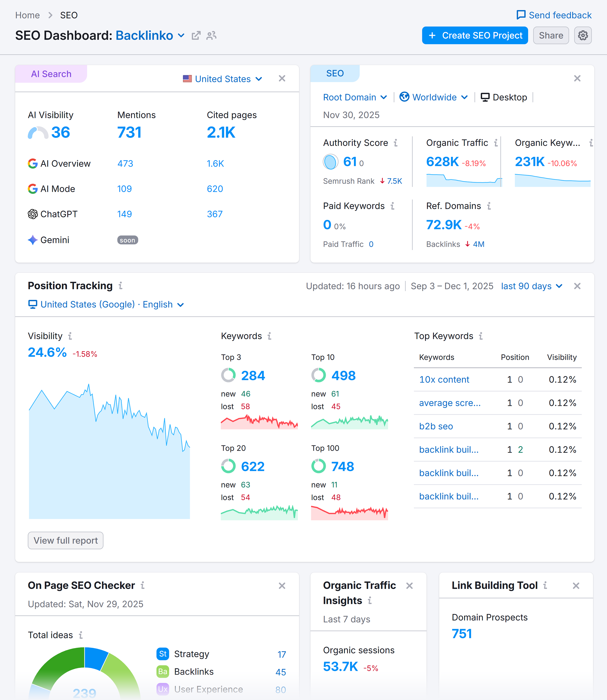The width and height of the screenshot is (607, 700).
Task: Click the Organic Traffic Insights info icon
Action: click(x=370, y=601)
